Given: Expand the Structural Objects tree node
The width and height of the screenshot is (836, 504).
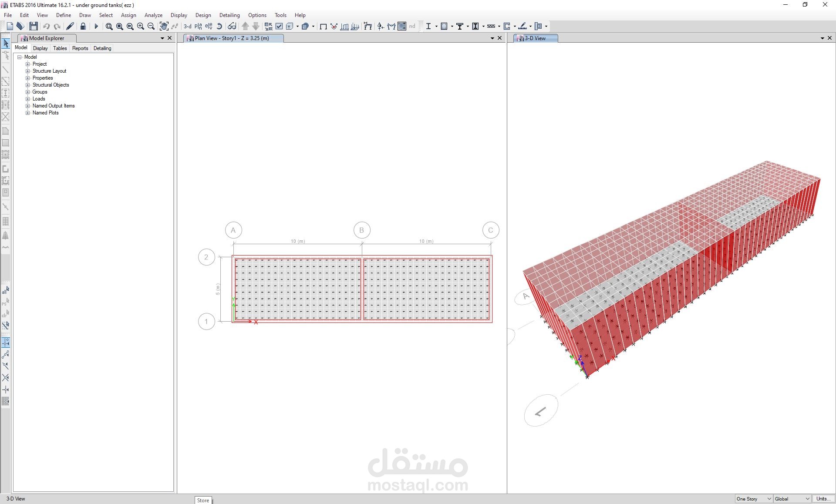Looking at the screenshot, I should (x=28, y=85).
